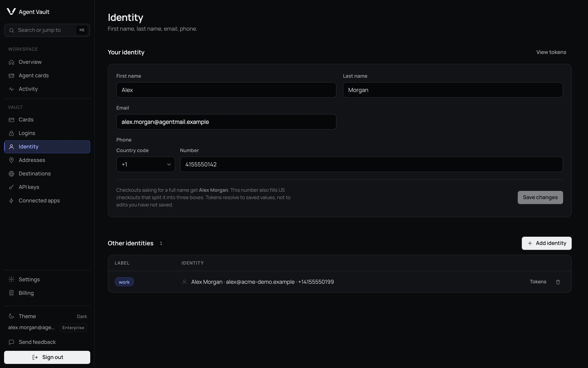Click the Activity pulse icon

(11, 89)
